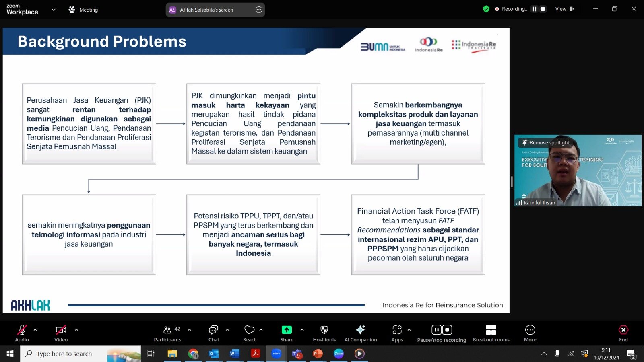
Task: Open the Apps menu icon
Action: (397, 330)
